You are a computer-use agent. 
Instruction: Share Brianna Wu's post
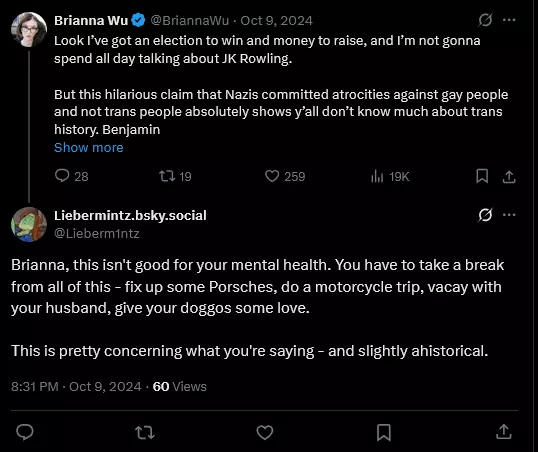tap(509, 177)
